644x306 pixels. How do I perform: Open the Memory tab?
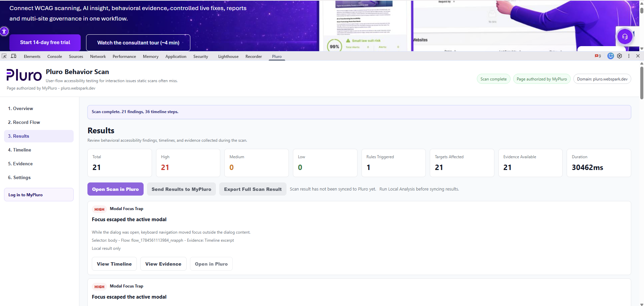151,57
